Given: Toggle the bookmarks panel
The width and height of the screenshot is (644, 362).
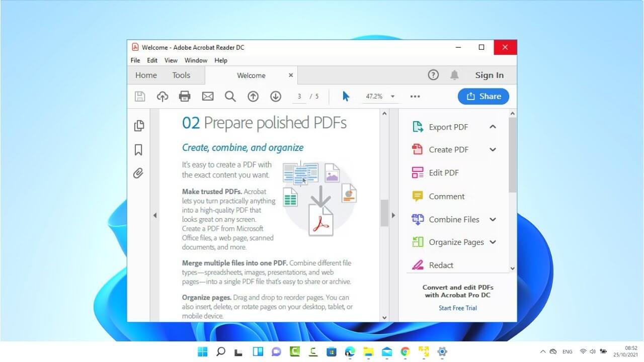Looking at the screenshot, I should [139, 149].
